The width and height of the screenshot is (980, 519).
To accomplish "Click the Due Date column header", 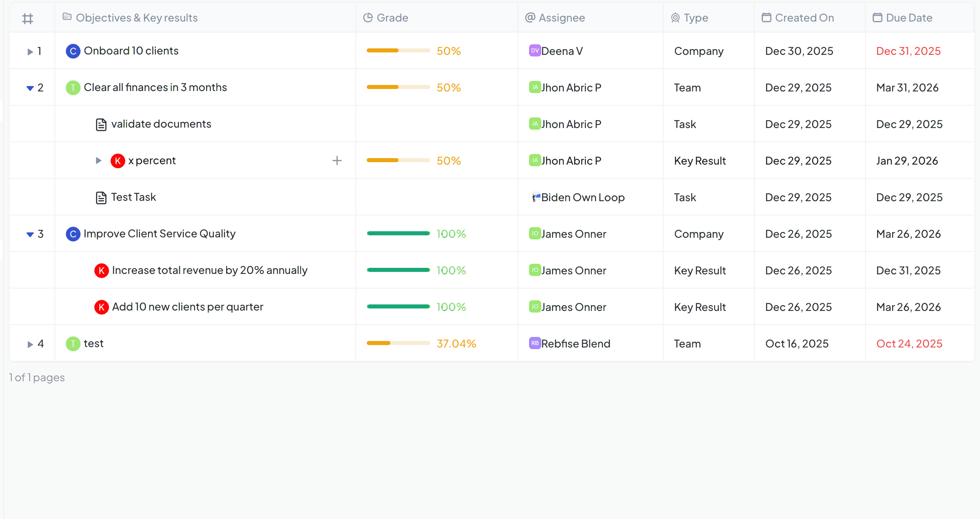I will tap(908, 18).
